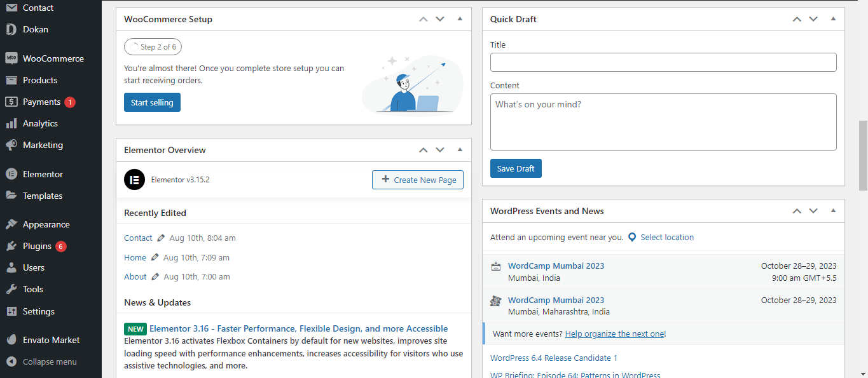This screenshot has height=378, width=868.
Task: Select the Elementor icon in the sidebar
Action: (11, 174)
